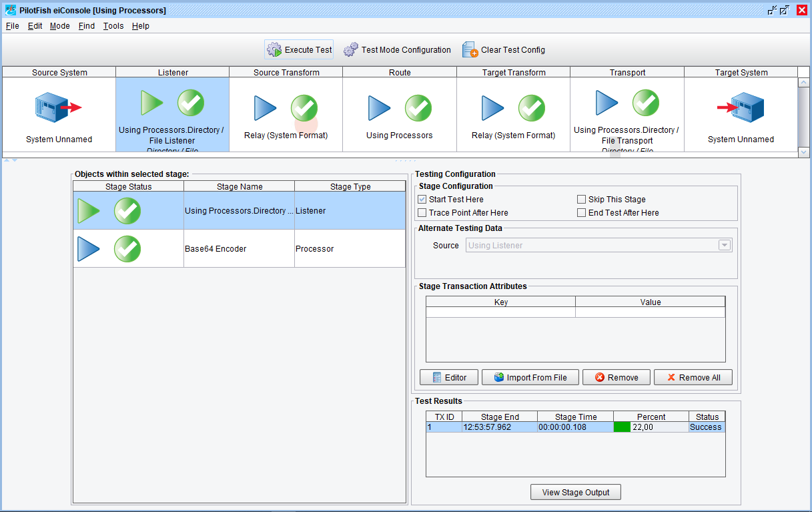
Task: Enable the Skip This Stage checkbox
Action: 582,200
